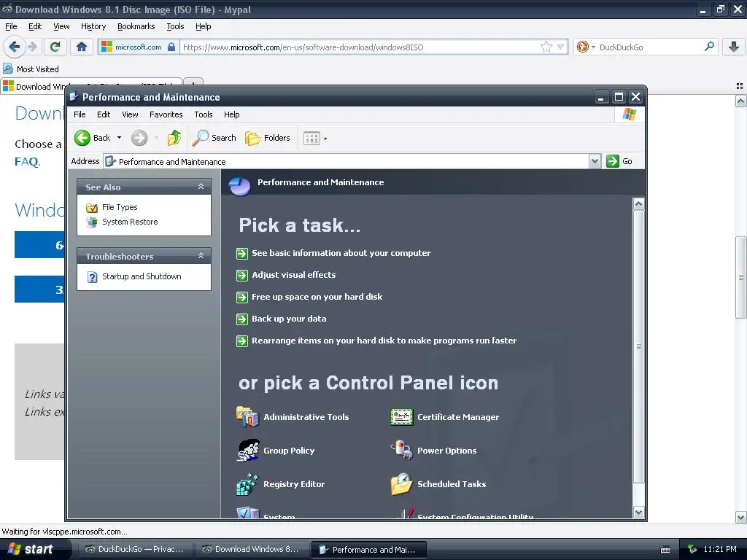Click the Control Panel Address field
This screenshot has height=560, width=747.
tap(347, 162)
